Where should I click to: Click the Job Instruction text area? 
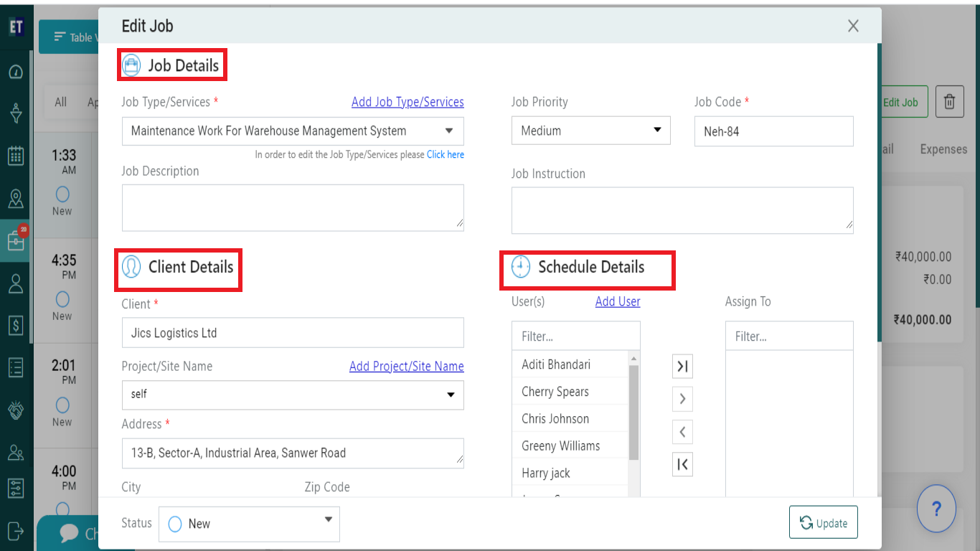[682, 210]
